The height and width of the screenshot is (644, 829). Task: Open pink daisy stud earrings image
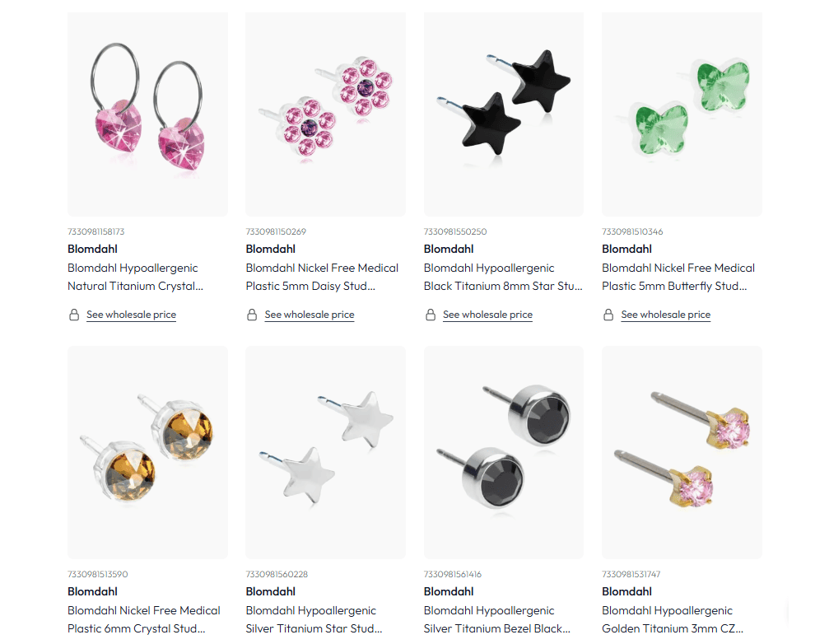[x=326, y=114]
